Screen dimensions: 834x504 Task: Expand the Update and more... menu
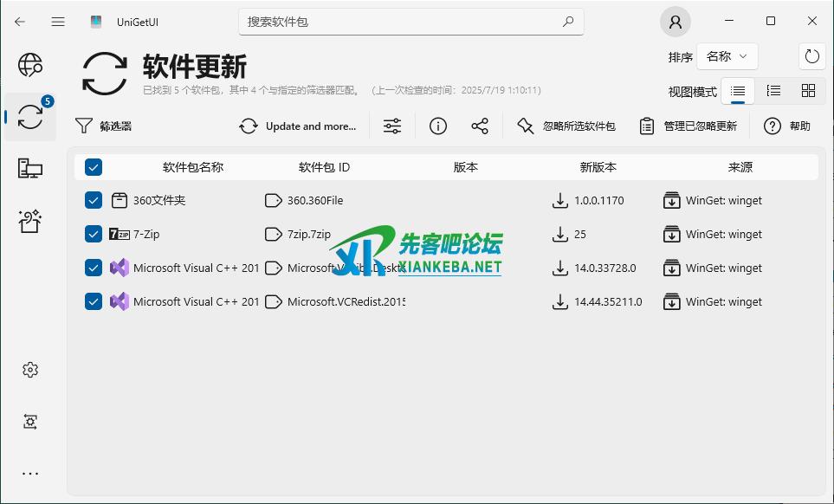point(299,126)
